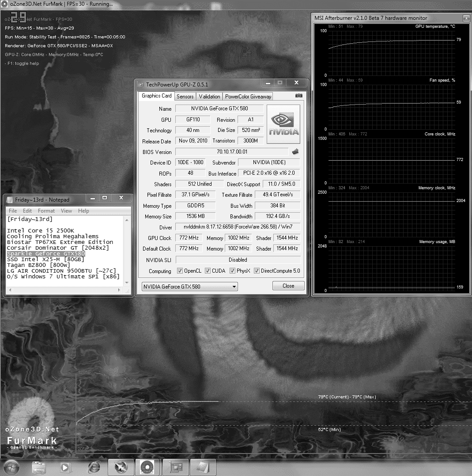This screenshot has width=472, height=476.
Task: Click 'Biostar TP67XE Extreme Edition' line
Action: click(x=60, y=242)
